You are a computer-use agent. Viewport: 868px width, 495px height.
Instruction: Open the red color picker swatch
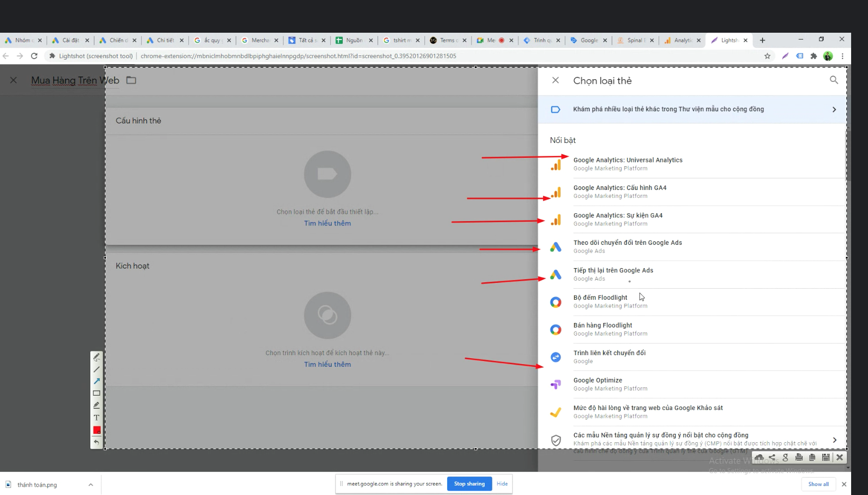(x=97, y=430)
